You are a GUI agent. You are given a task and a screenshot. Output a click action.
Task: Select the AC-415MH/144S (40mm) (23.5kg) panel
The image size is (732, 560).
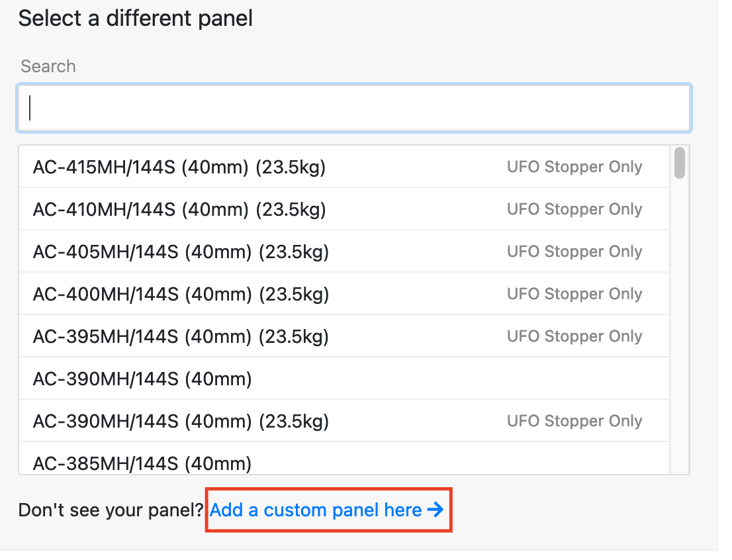pyautogui.click(x=344, y=167)
